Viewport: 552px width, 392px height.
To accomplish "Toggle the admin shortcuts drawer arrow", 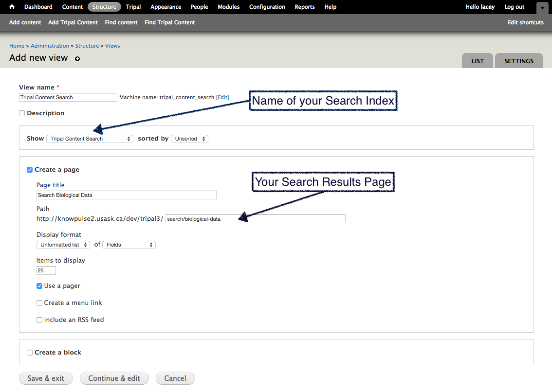I will [542, 8].
